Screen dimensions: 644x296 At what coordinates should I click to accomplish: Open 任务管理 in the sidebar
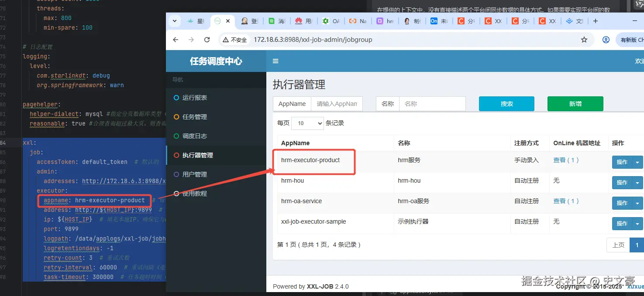coord(216,117)
